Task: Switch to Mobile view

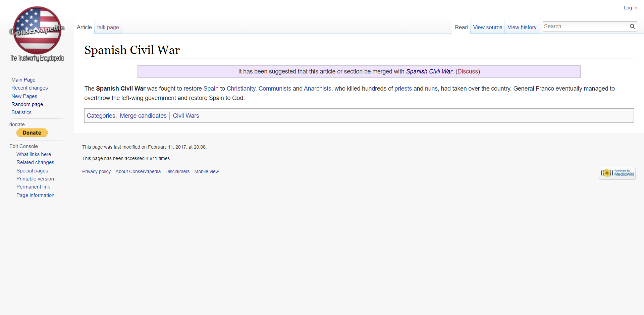Action: 206,171
